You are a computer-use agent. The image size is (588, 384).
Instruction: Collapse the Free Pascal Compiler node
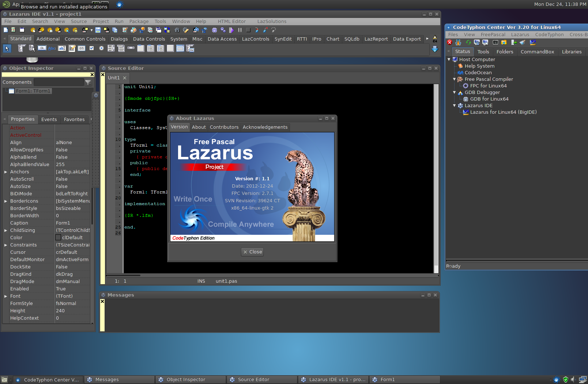455,79
